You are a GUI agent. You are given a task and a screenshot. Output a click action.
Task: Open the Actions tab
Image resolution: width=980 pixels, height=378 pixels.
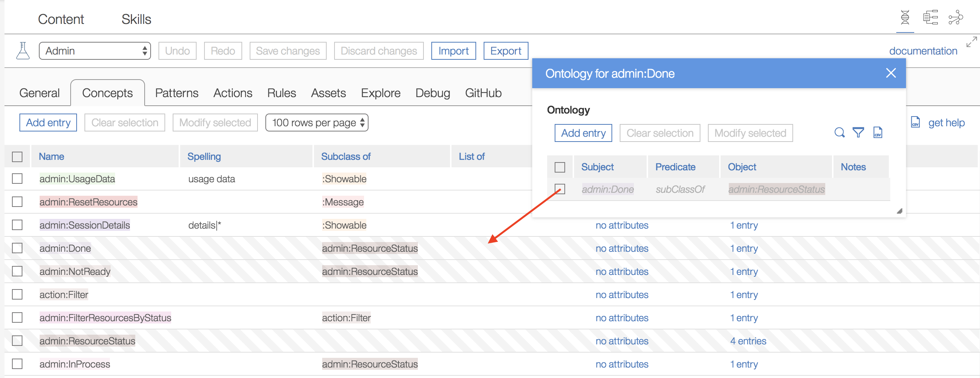232,93
